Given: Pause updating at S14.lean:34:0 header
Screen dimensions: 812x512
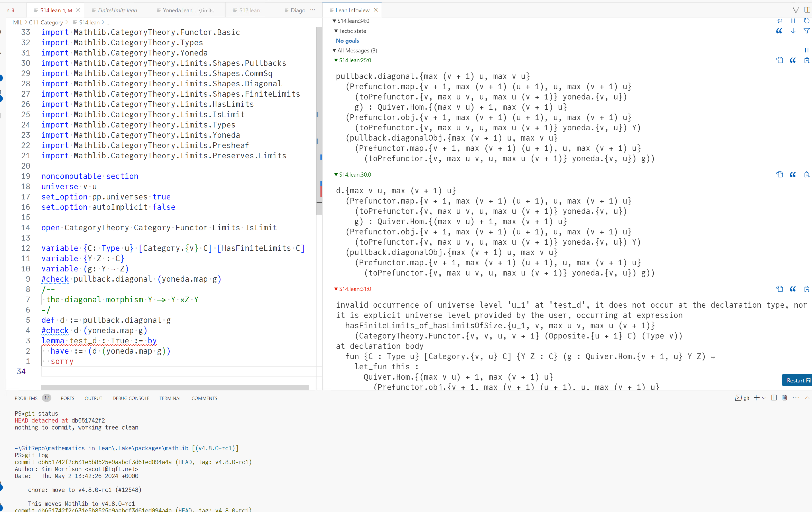Looking at the screenshot, I should point(793,21).
